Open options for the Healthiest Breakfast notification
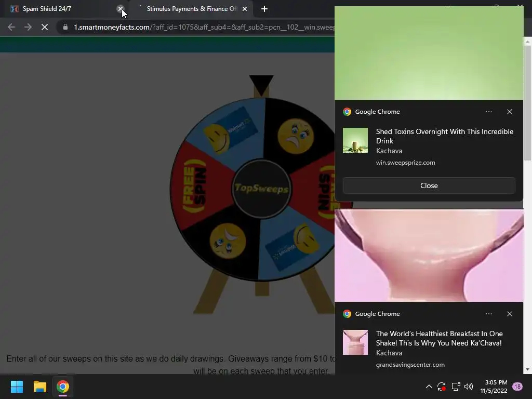The image size is (532, 399). 488,314
